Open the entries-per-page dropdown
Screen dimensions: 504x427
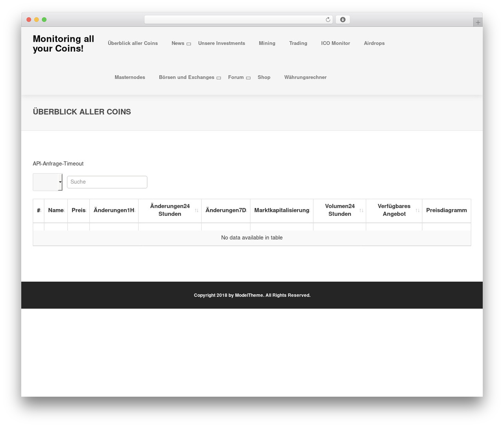[48, 182]
